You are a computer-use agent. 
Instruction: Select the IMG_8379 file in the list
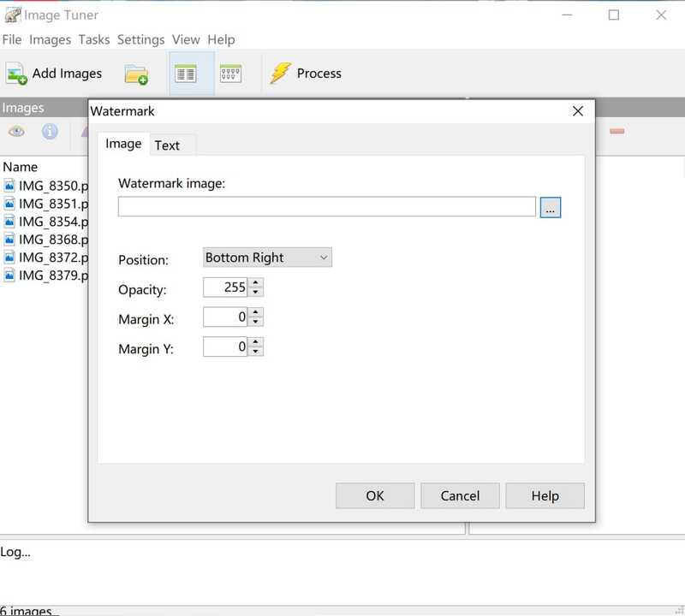(46, 275)
